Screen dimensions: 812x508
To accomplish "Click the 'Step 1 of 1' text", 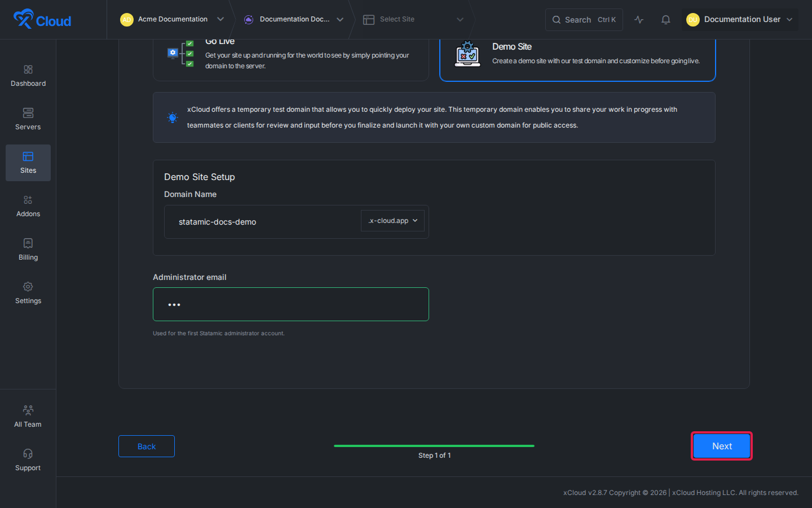I will [435, 456].
